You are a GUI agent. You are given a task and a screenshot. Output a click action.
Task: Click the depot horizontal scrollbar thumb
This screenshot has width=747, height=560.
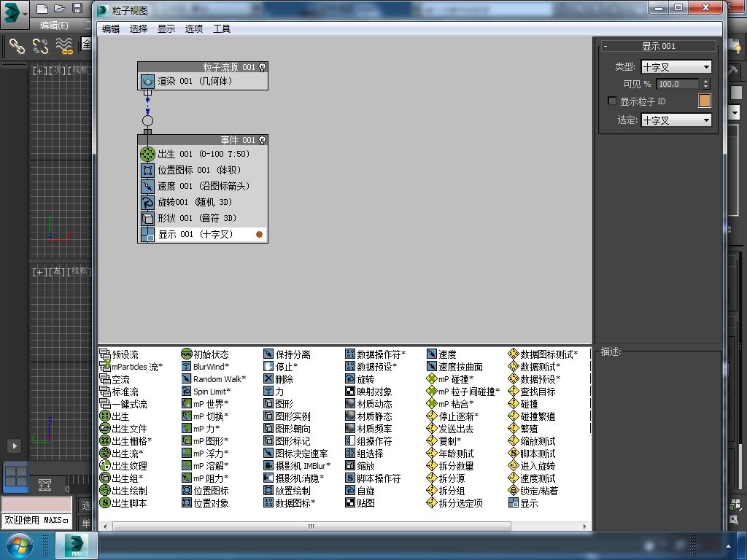(311, 526)
